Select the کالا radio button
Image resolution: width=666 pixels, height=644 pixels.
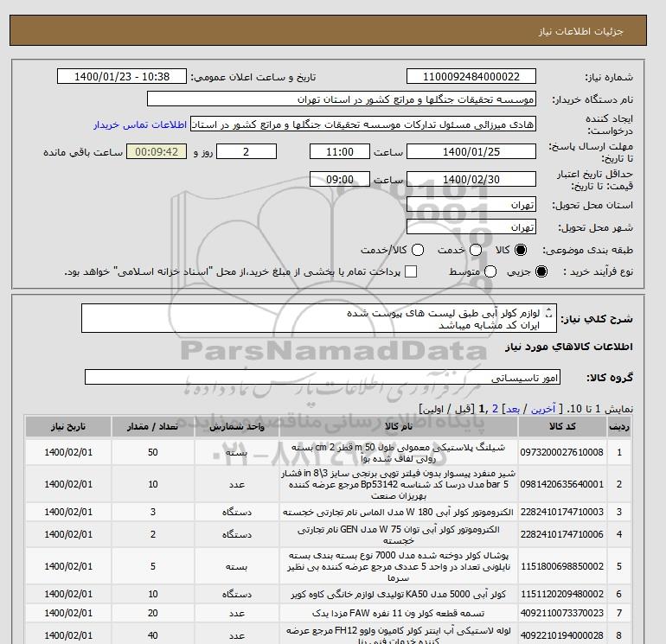click(x=521, y=250)
